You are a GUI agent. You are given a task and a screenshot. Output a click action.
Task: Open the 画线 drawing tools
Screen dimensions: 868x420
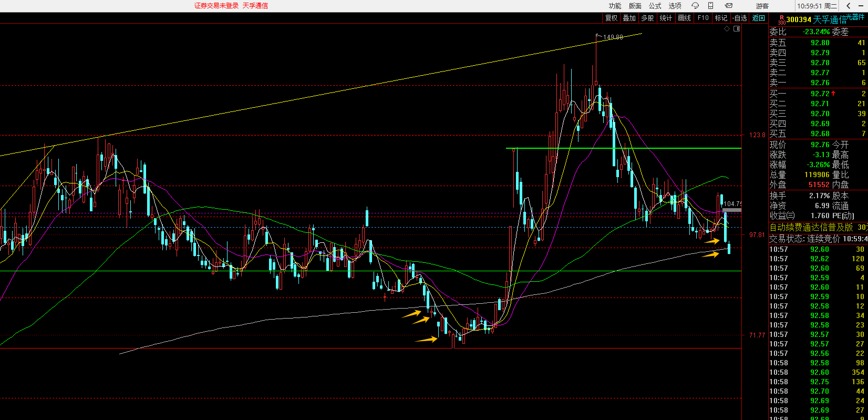pyautogui.click(x=684, y=18)
